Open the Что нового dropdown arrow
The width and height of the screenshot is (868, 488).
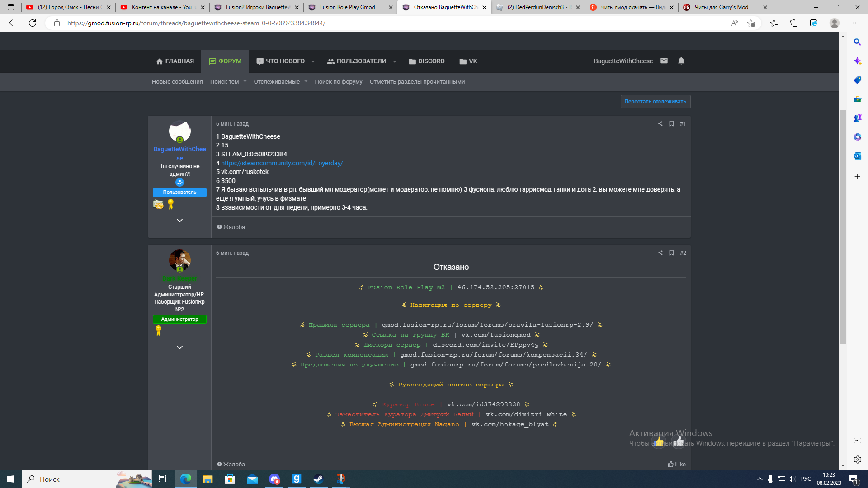pyautogui.click(x=313, y=61)
